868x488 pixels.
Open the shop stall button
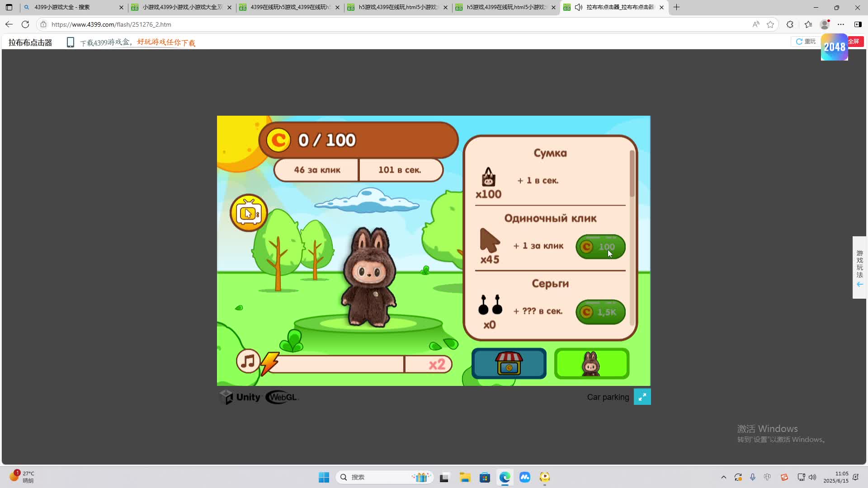[x=509, y=363]
